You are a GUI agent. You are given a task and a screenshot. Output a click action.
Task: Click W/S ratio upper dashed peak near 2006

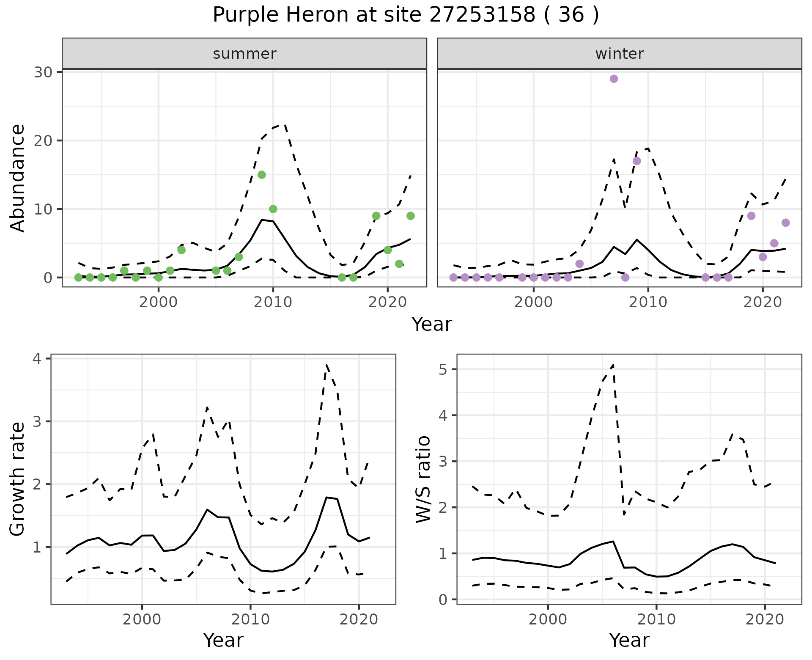(x=613, y=365)
